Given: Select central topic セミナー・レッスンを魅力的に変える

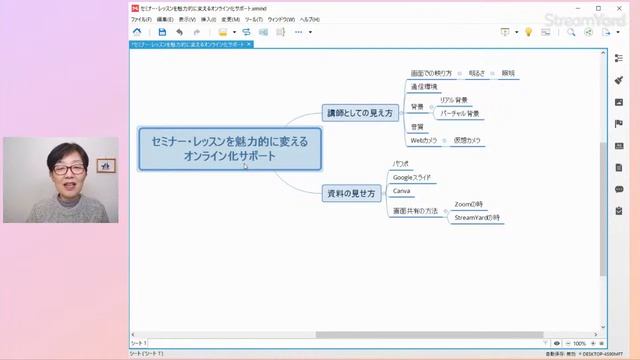Looking at the screenshot, I should 230,149.
